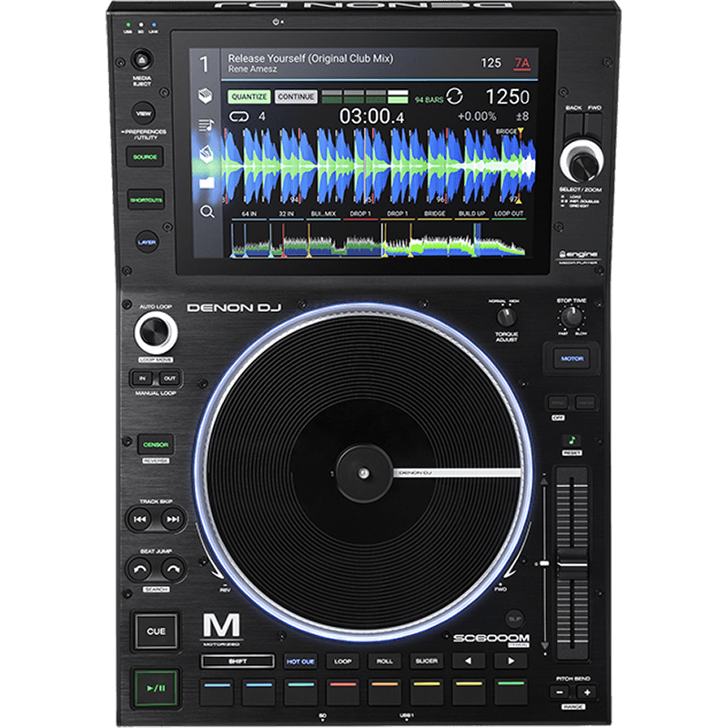Hit the CUE button
The width and height of the screenshot is (728, 728).
(156, 632)
